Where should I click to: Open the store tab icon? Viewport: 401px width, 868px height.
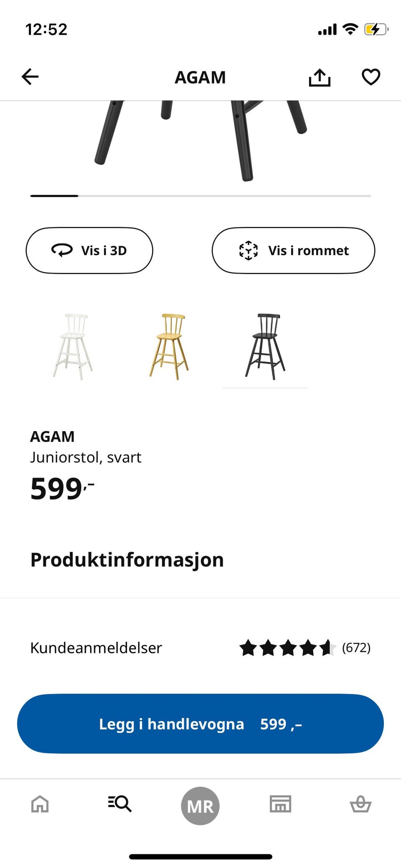tap(280, 804)
